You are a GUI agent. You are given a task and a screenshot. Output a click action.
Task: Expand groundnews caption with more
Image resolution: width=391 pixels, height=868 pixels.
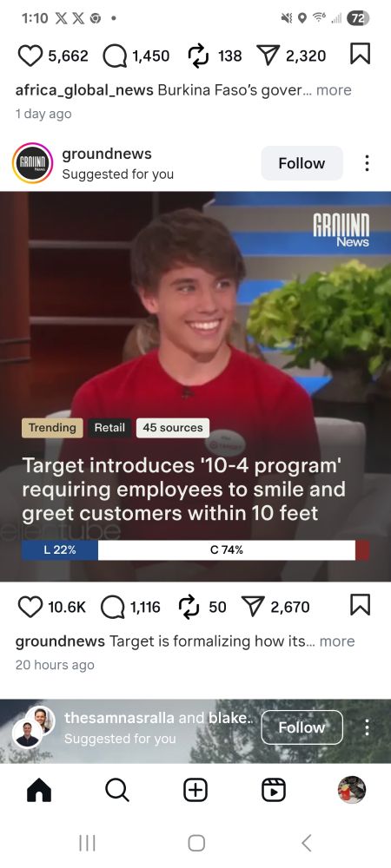click(x=337, y=641)
